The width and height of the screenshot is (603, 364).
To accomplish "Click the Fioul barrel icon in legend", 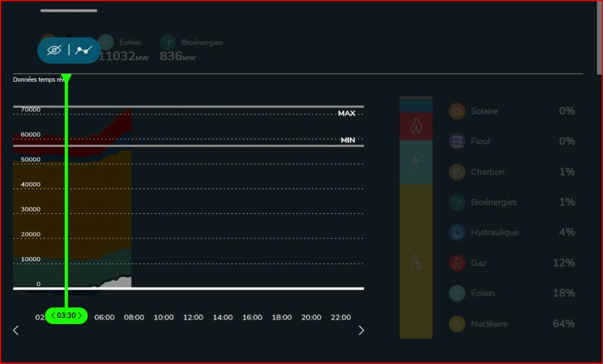I will [x=457, y=141].
